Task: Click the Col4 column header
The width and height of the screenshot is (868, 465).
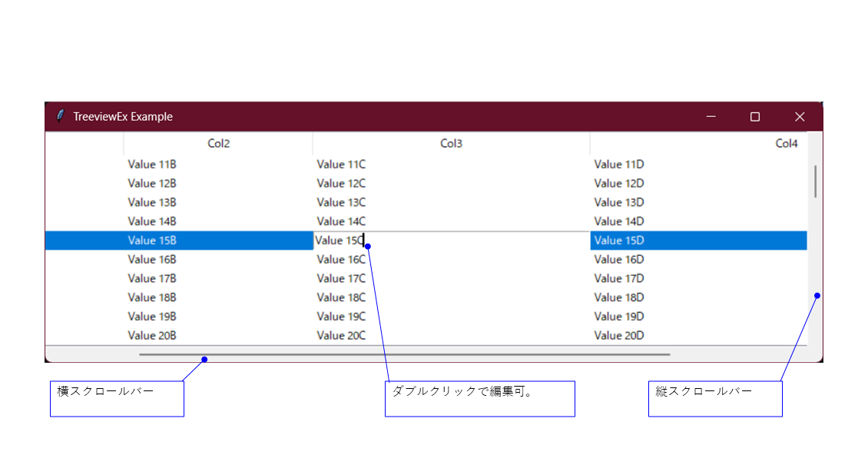Action: tap(786, 143)
